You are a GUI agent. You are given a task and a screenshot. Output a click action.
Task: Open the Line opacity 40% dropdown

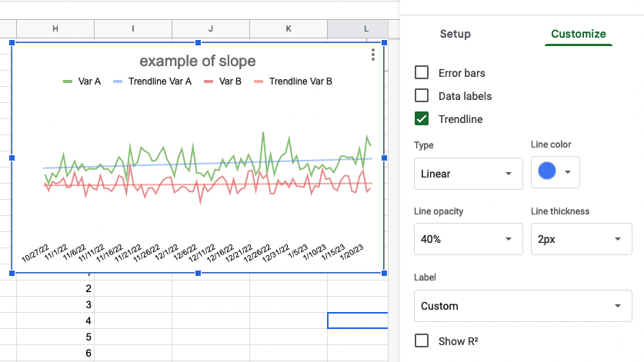coord(469,239)
